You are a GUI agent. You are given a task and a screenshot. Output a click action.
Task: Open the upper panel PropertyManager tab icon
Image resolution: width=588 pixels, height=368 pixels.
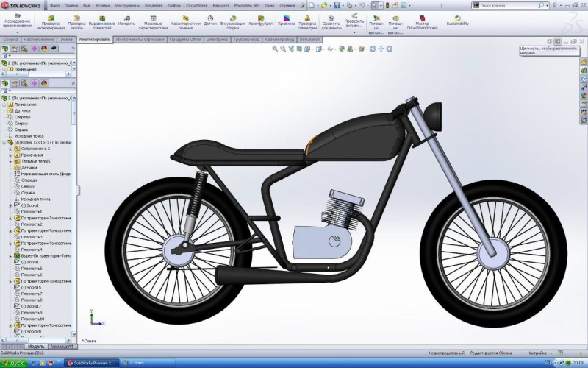click(x=15, y=49)
